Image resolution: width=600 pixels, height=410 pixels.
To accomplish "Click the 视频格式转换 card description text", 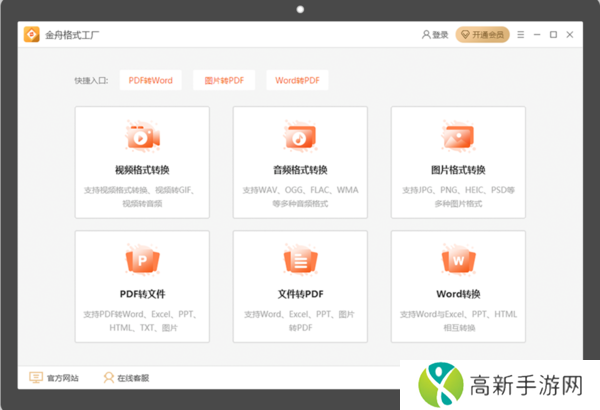I will pos(142,196).
